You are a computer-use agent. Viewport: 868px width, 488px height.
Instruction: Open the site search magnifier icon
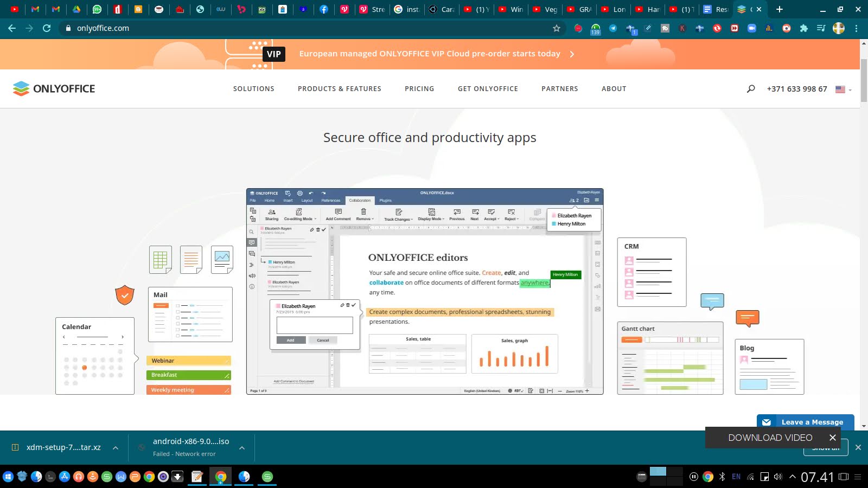coord(751,88)
